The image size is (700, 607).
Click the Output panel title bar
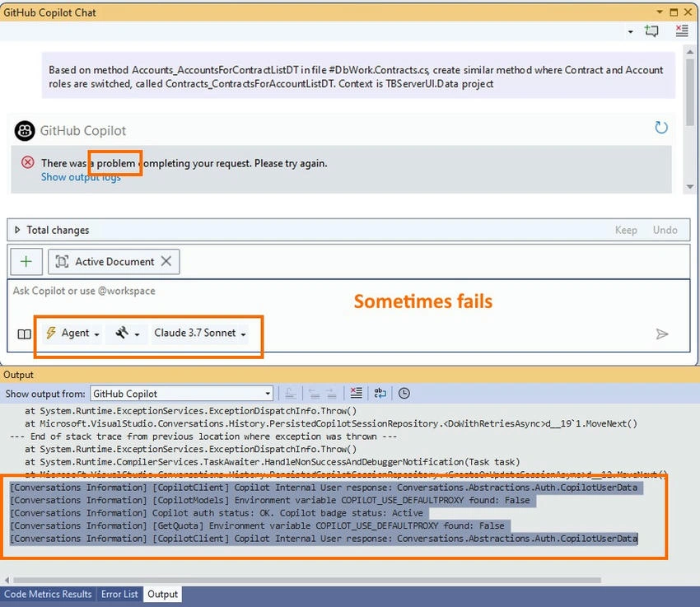click(350, 375)
